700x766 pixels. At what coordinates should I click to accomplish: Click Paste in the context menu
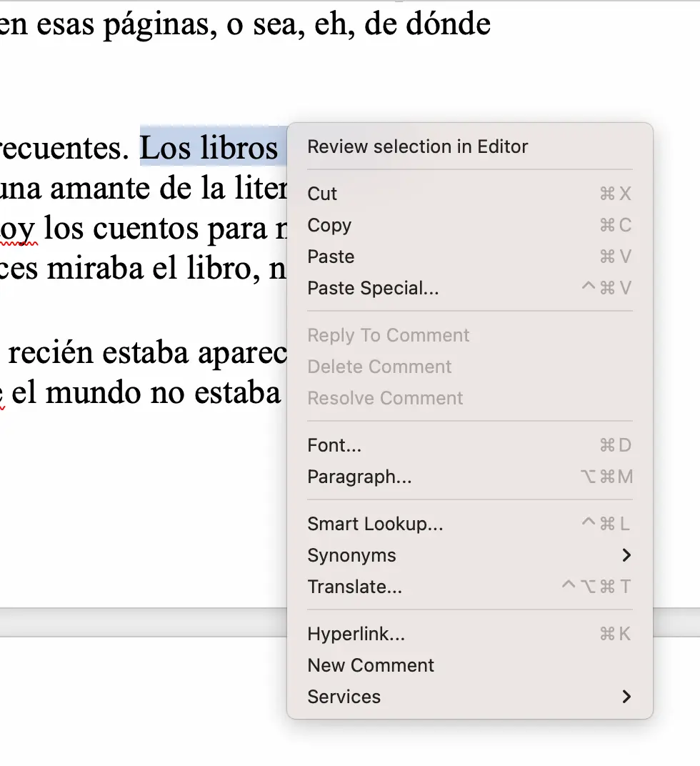(331, 257)
